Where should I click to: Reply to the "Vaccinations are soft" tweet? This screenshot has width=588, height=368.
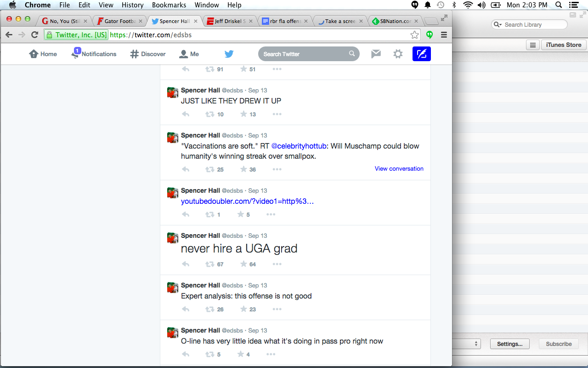pyautogui.click(x=186, y=169)
